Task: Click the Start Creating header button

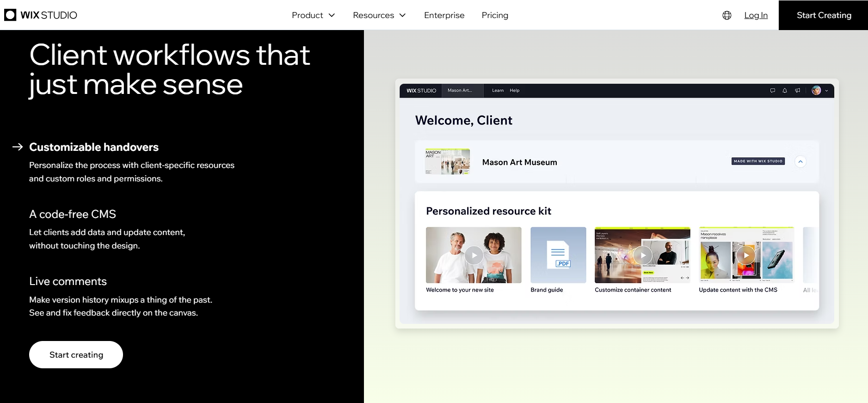Action: 823,15
